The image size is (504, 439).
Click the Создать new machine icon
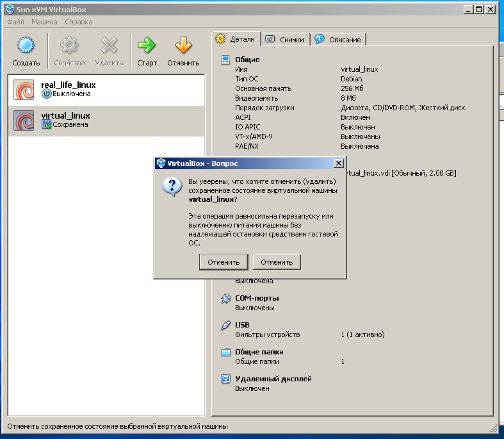point(26,46)
